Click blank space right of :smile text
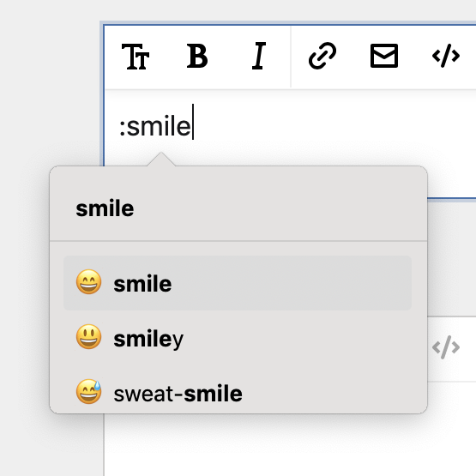The width and height of the screenshot is (476, 476). click(334, 126)
